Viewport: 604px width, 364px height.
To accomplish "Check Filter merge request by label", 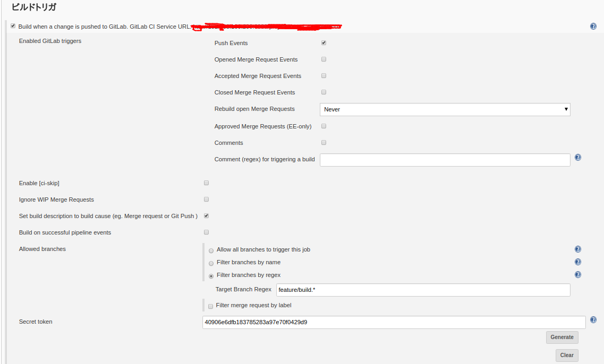I will pyautogui.click(x=211, y=307).
